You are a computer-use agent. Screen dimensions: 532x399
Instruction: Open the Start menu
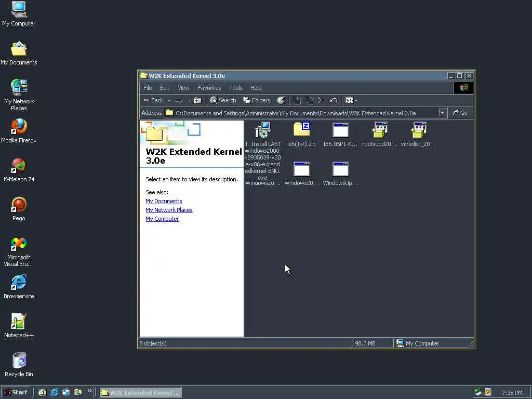(16, 392)
